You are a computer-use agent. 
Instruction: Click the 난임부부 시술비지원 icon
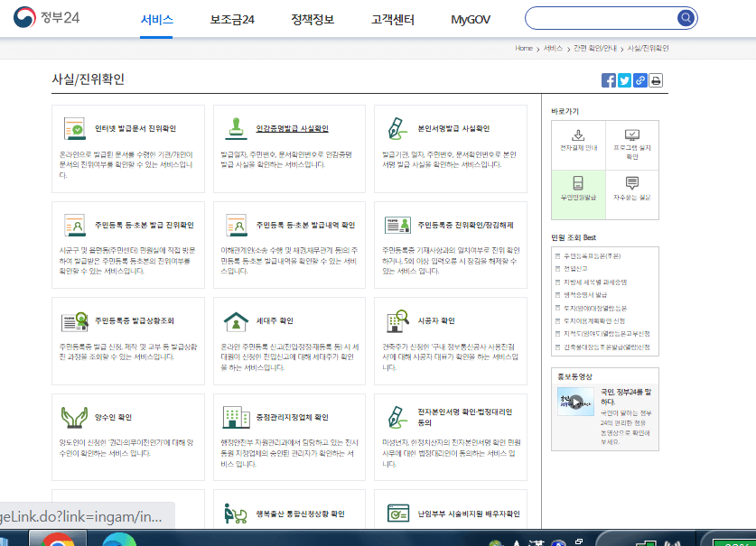click(x=398, y=514)
